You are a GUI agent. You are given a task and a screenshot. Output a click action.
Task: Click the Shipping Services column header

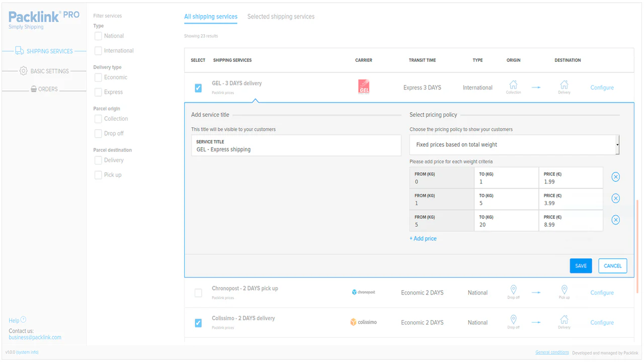tap(232, 60)
